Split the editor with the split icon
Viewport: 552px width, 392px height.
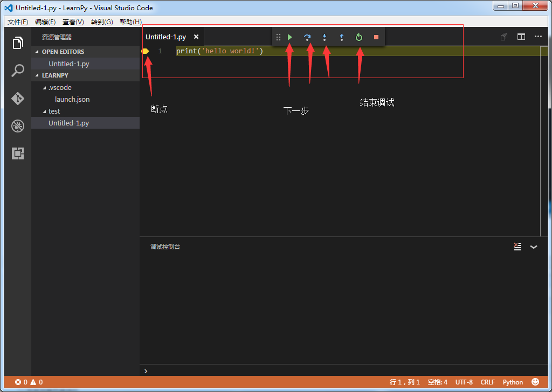pos(521,37)
